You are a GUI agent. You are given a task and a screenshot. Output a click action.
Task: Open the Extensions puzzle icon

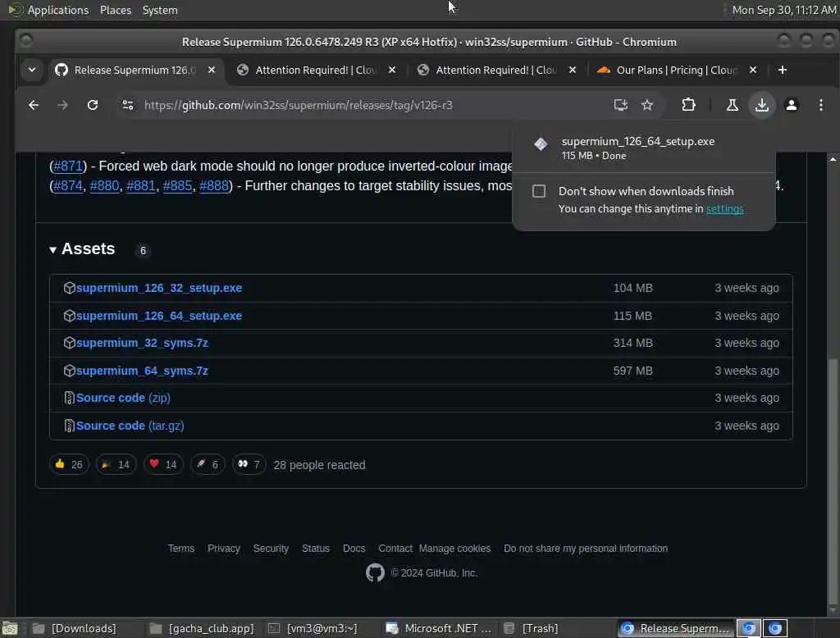(688, 105)
